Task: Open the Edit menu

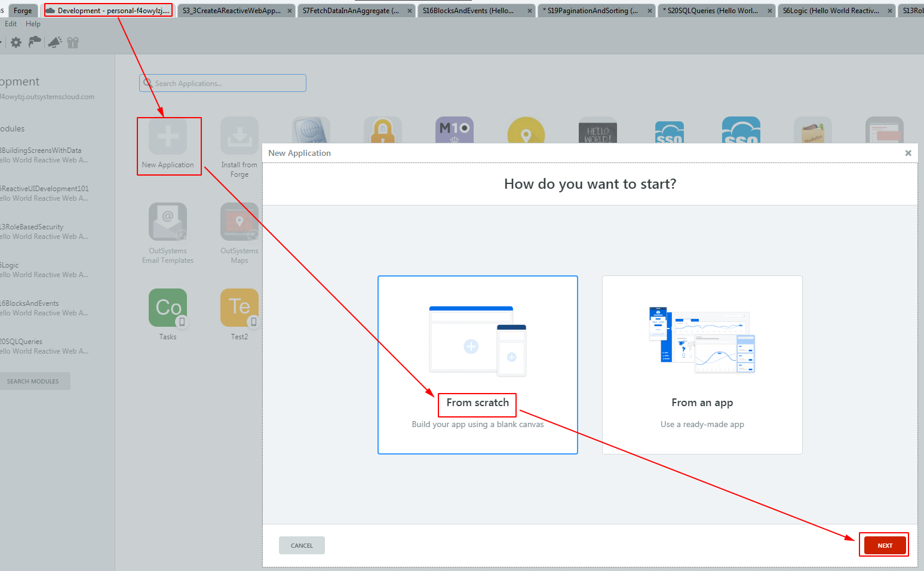Action: coord(11,23)
